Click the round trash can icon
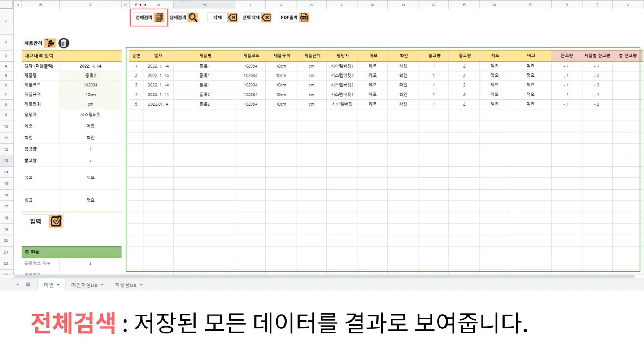The width and height of the screenshot is (644, 362). pyautogui.click(x=64, y=43)
